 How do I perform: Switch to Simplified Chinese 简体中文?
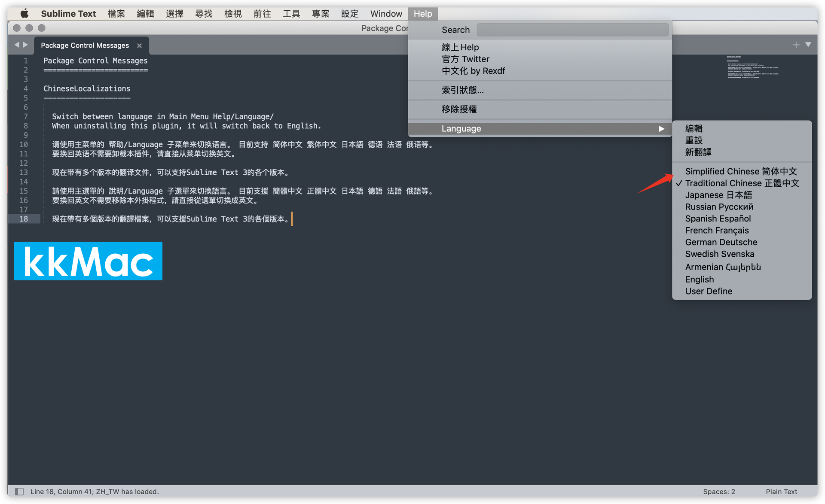[x=742, y=171]
